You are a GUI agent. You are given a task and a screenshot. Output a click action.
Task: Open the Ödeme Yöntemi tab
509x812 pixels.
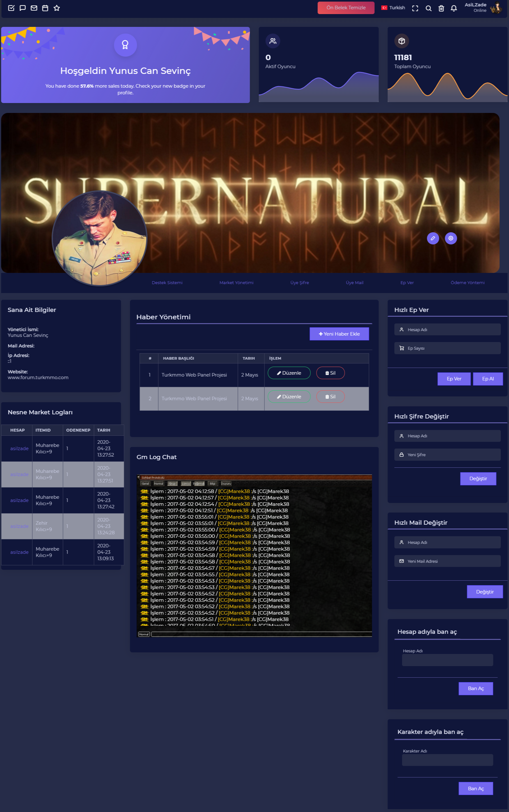pyautogui.click(x=467, y=283)
